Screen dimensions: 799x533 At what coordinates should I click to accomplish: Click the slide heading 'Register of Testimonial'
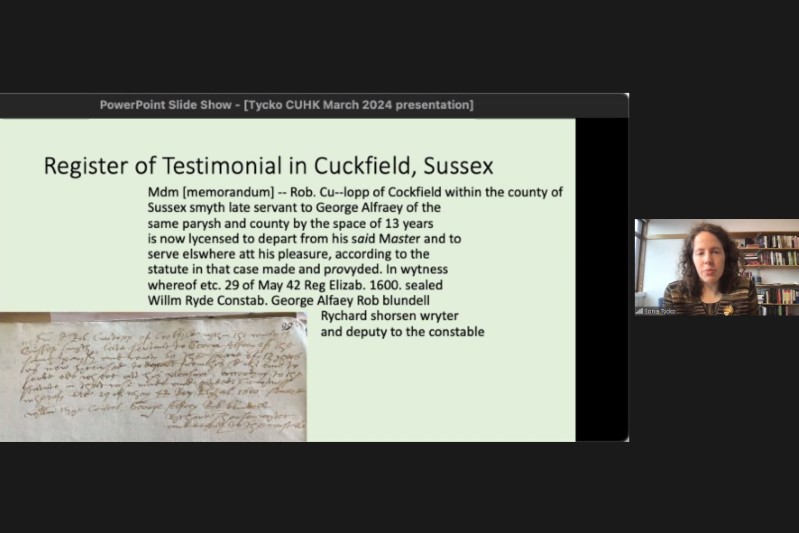268,165
